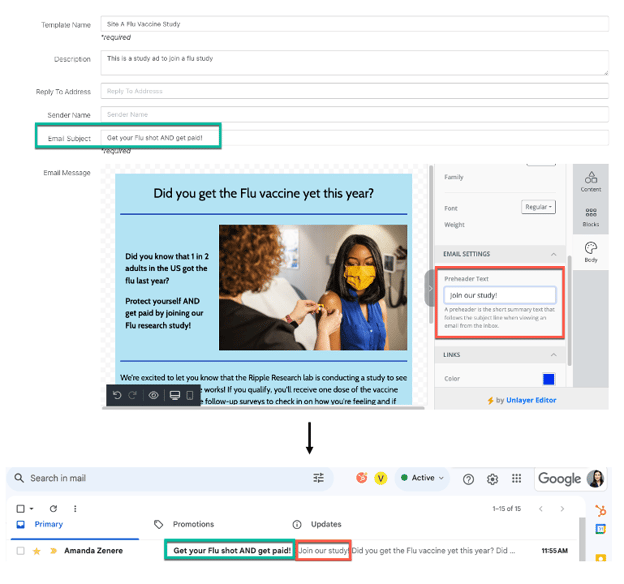Star the Amanda Zenere email
This screenshot has height=584, width=624.
(x=38, y=551)
